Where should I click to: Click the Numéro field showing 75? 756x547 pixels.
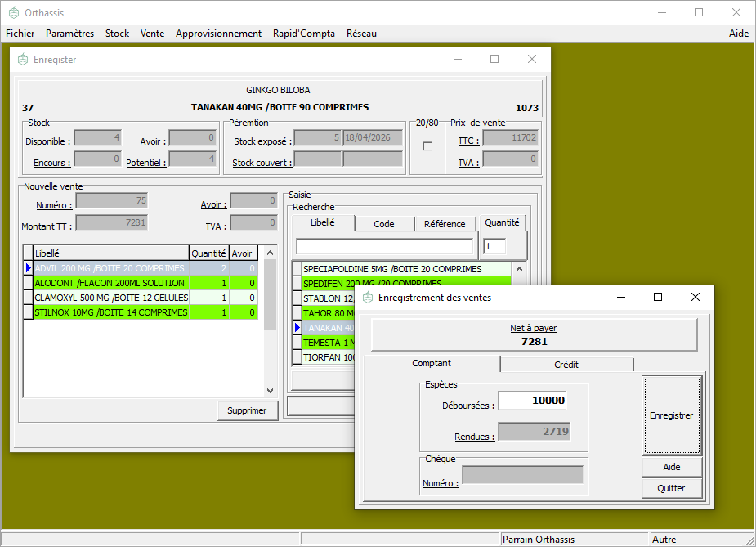112,200
